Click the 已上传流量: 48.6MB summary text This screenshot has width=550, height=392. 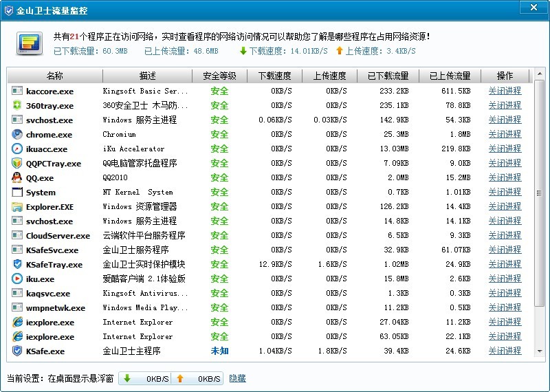(x=181, y=52)
